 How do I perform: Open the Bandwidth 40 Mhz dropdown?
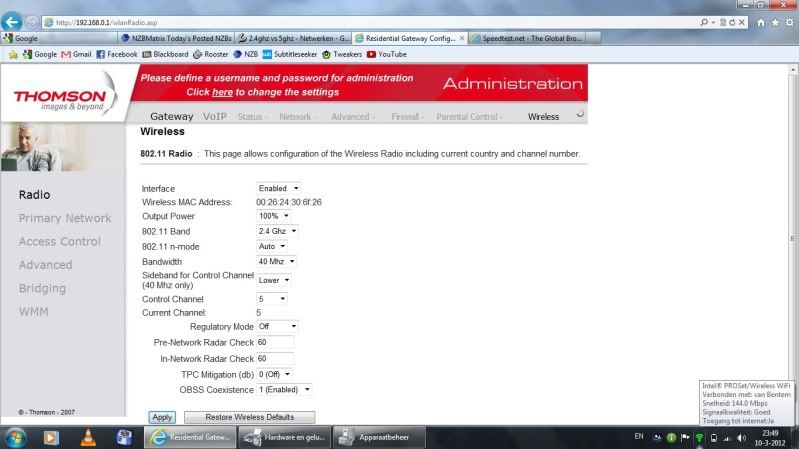(277, 261)
